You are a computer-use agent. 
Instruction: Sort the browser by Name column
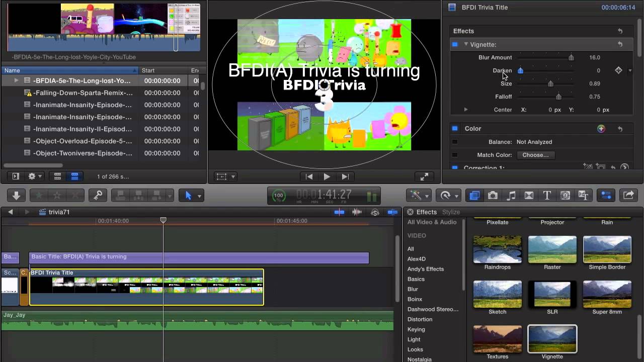coord(69,70)
